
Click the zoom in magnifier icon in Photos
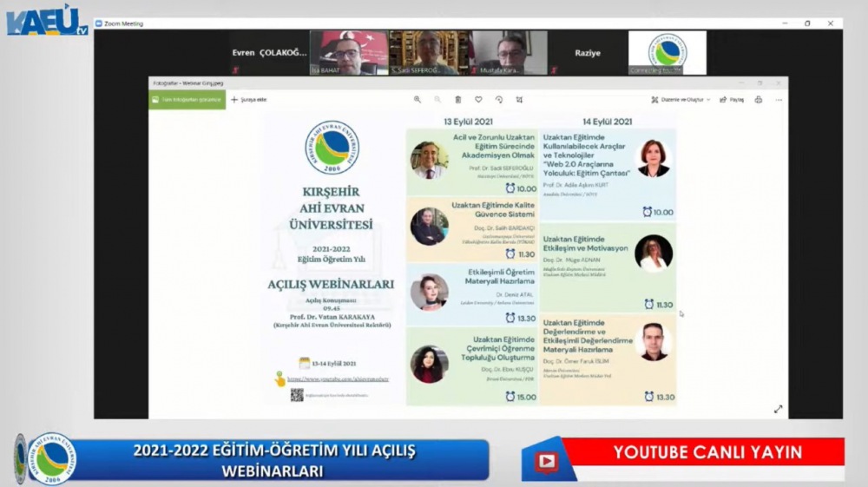[x=418, y=100]
